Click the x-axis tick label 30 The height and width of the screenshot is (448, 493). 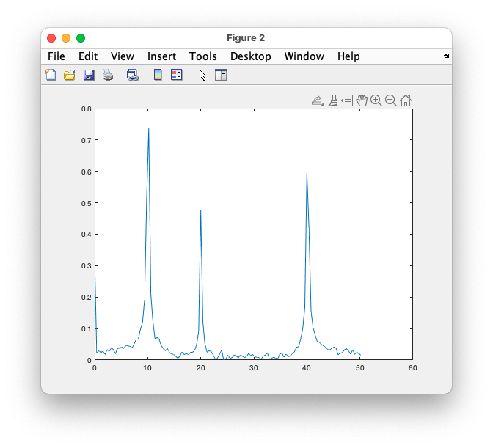pyautogui.click(x=253, y=368)
